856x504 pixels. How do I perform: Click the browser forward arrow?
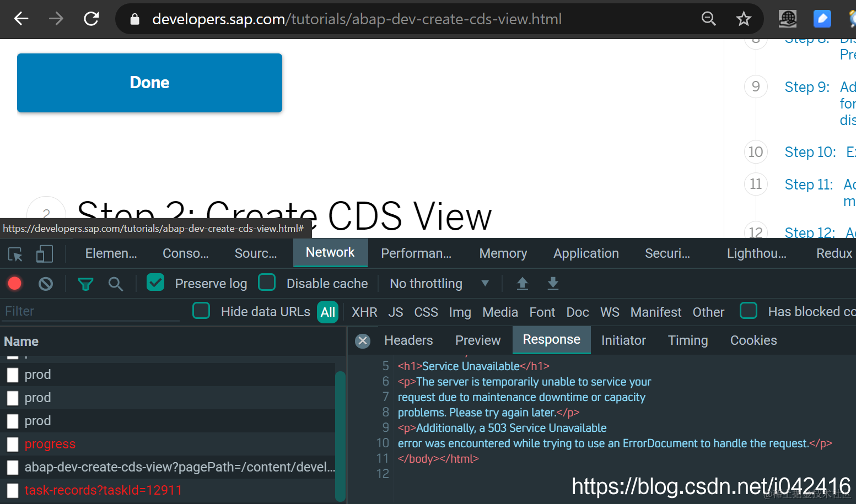(56, 19)
